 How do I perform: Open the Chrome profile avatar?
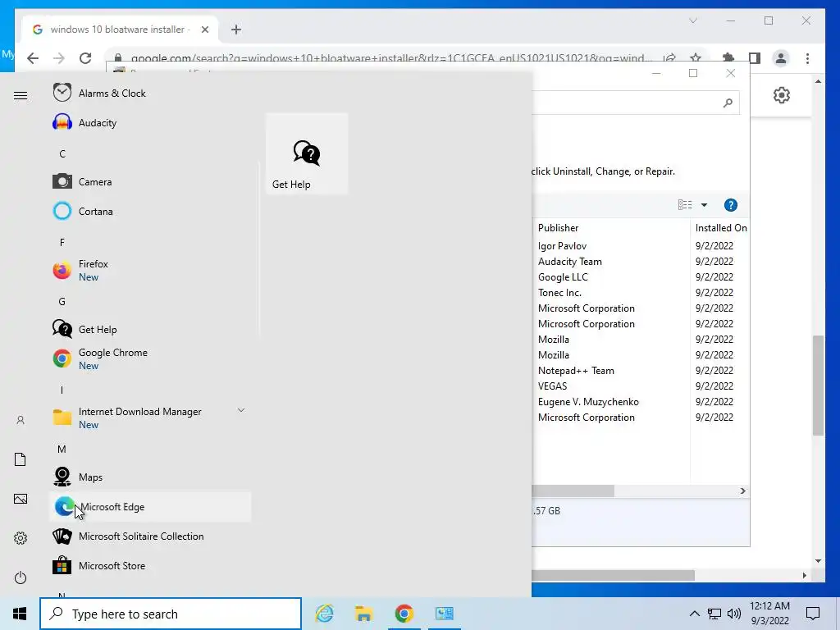click(x=781, y=58)
